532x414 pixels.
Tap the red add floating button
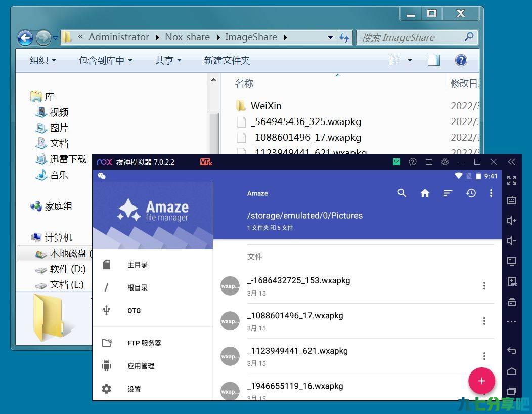(x=481, y=381)
